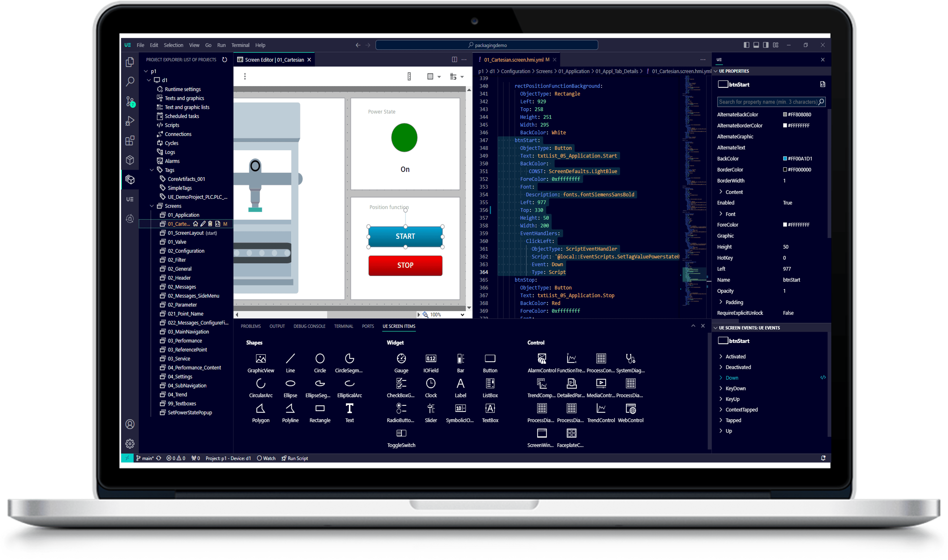
Task: Collapse the Screens tree node
Action: 152,206
